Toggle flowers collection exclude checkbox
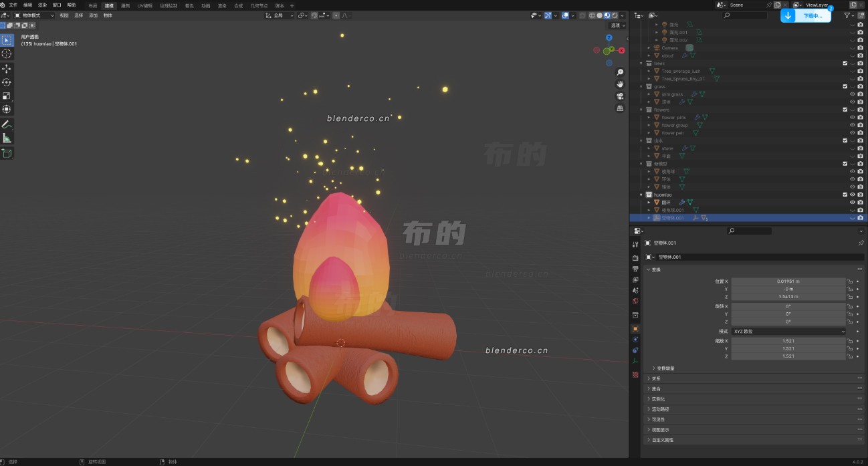Screen dimensions: 868x466 click(845, 110)
